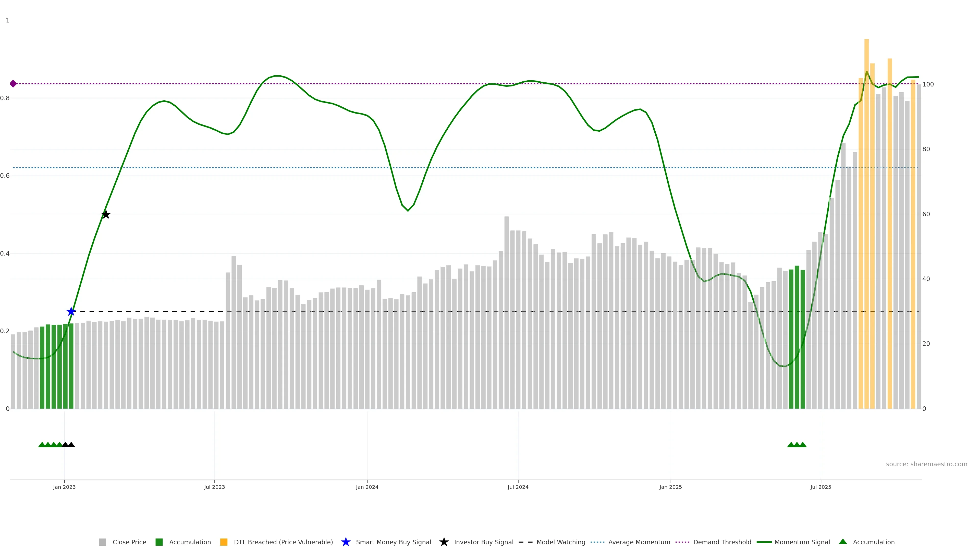Viewport: 980px width, 551px height.
Task: Click the blue Smart Money Buy Signal star on chart
Action: point(71,312)
